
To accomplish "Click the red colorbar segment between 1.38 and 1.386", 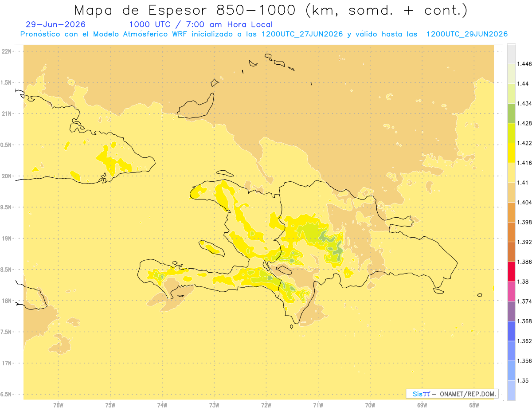I will point(511,271).
